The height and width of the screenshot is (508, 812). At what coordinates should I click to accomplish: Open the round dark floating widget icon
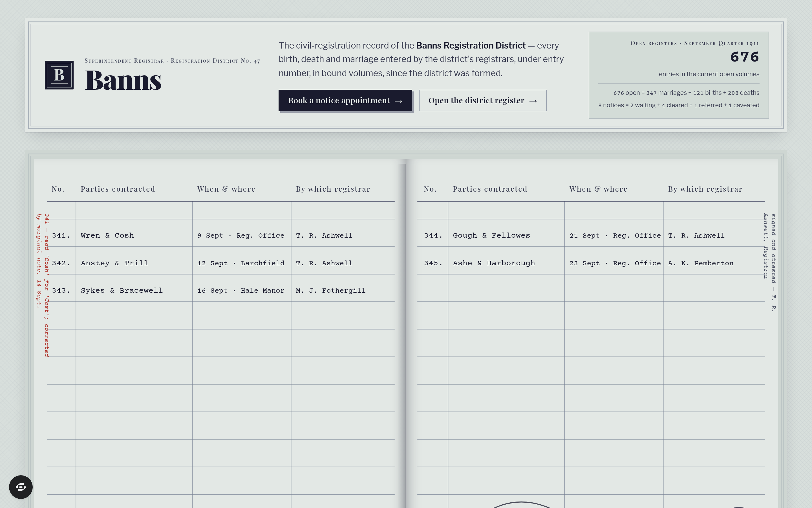tap(21, 487)
